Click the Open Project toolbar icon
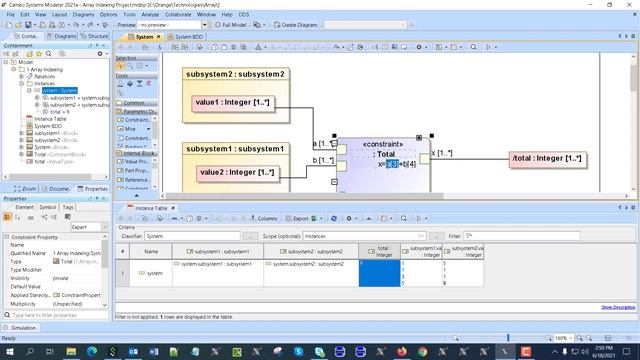The height and width of the screenshot is (360, 640). 18,25
